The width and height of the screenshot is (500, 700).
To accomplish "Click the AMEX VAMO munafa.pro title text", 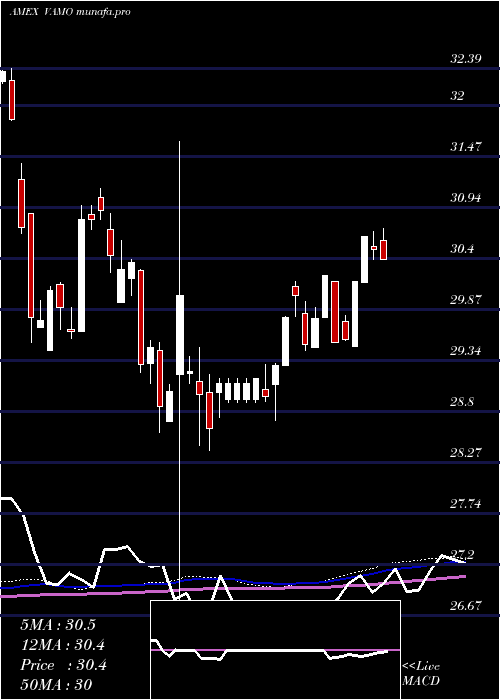I will tap(70, 12).
